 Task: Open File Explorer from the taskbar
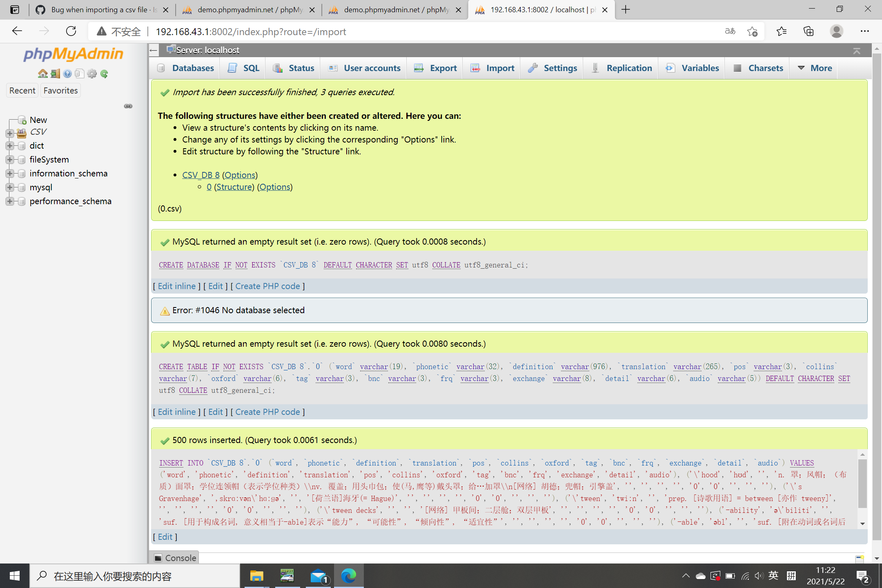[257, 576]
